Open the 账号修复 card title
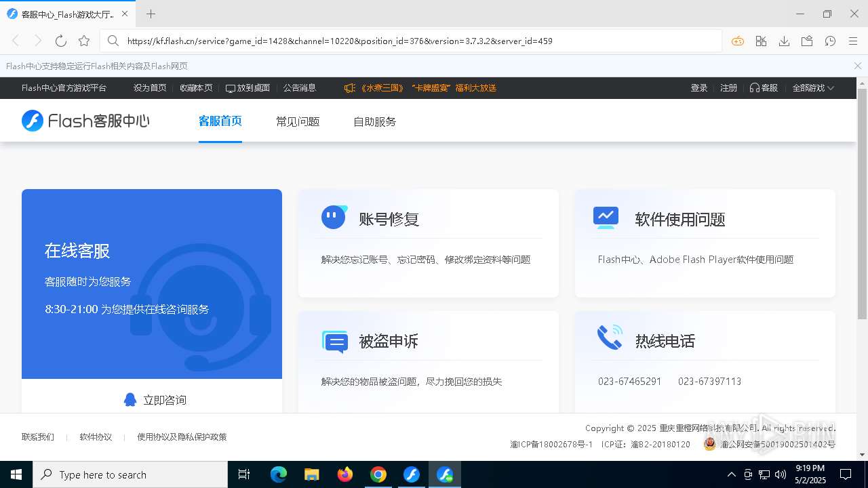 (x=389, y=220)
